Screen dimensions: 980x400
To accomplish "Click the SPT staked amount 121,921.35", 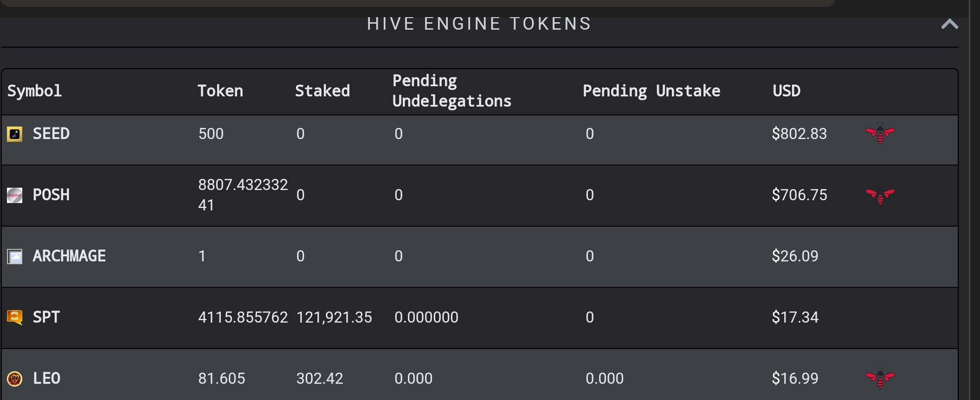I will pyautogui.click(x=334, y=317).
